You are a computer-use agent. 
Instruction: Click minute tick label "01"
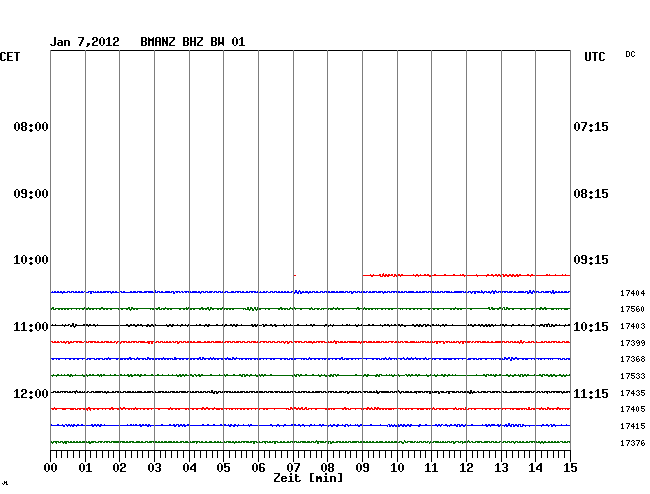[85, 468]
